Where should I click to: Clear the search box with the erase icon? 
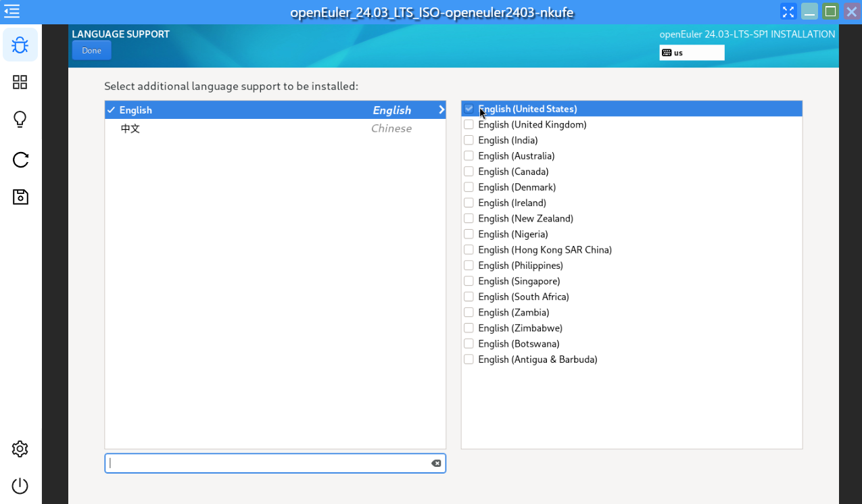click(436, 463)
